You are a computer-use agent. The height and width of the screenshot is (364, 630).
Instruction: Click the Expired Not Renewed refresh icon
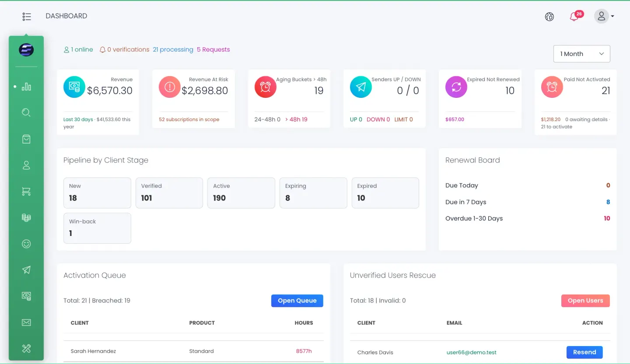click(x=456, y=87)
